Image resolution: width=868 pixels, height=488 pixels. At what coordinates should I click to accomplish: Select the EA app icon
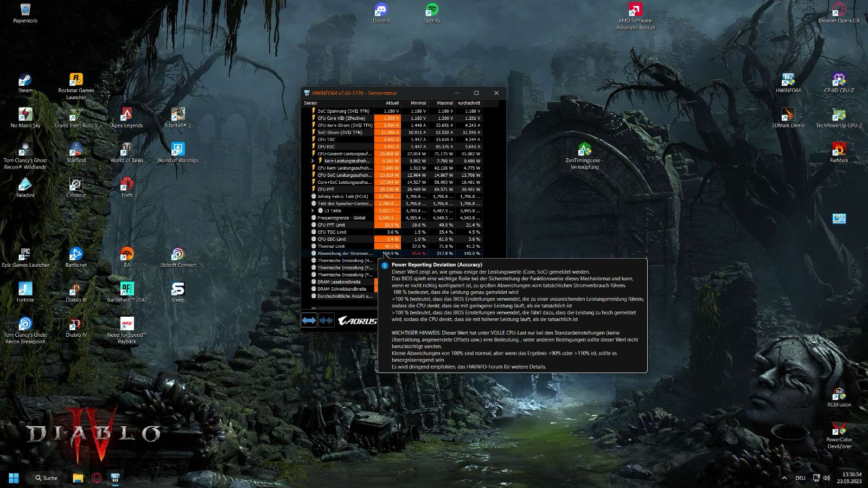[127, 257]
